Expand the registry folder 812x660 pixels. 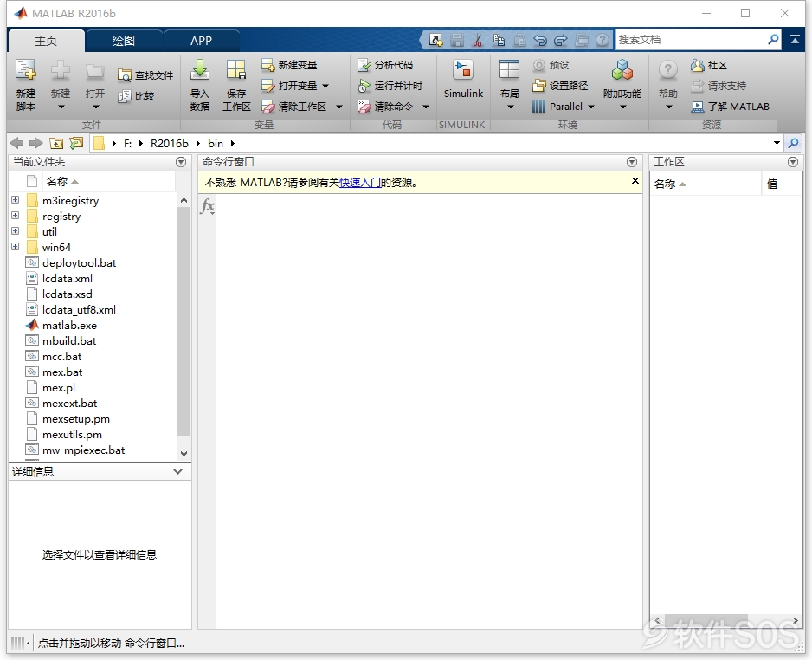15,215
